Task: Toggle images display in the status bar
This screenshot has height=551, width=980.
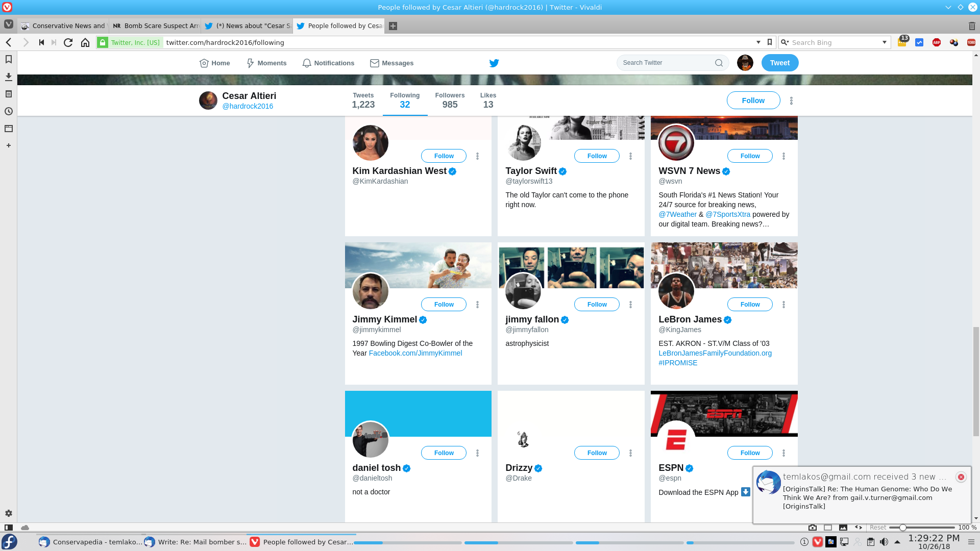Action: tap(843, 528)
